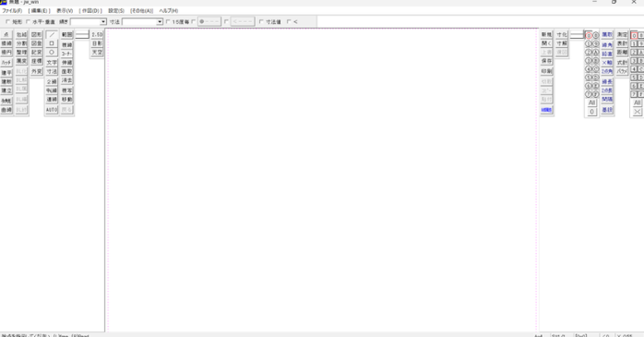The height and width of the screenshot is (337, 644).
Task: Select the 分割 divide tool
Action: (x=21, y=43)
